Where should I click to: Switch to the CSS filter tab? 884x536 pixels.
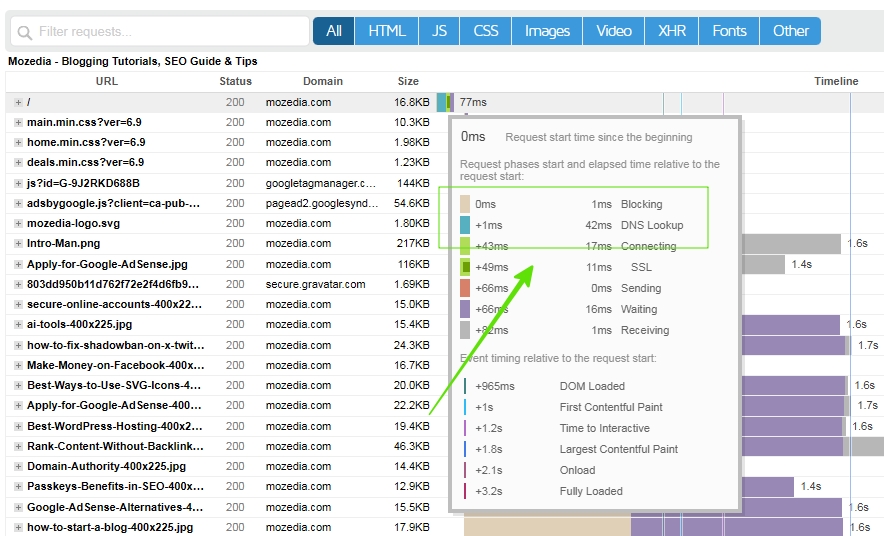pyautogui.click(x=485, y=31)
